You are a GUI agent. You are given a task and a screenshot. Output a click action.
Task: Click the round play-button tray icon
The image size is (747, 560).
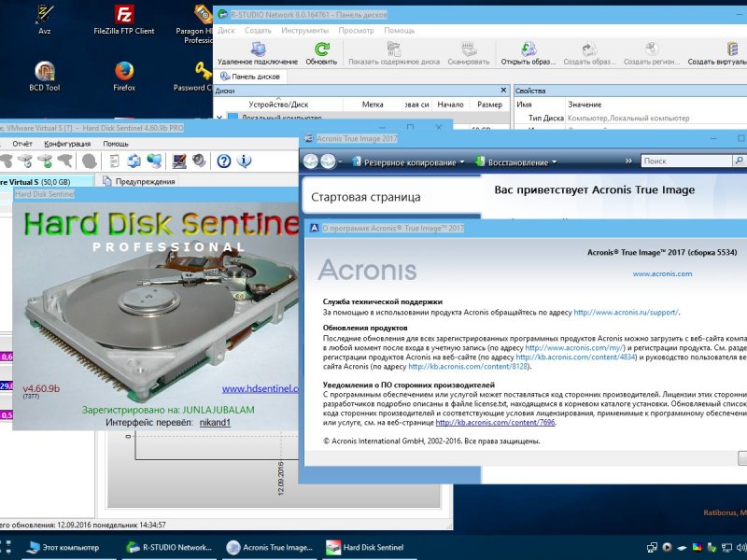[x=667, y=547]
